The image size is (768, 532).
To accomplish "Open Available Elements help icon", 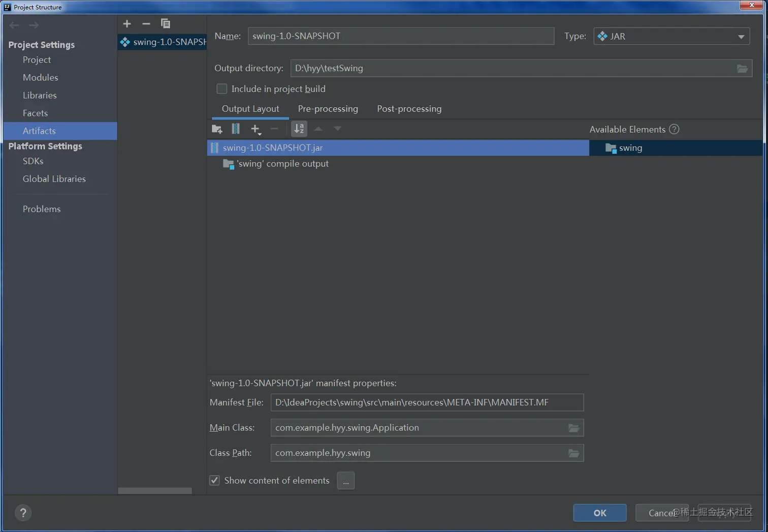I will click(674, 129).
